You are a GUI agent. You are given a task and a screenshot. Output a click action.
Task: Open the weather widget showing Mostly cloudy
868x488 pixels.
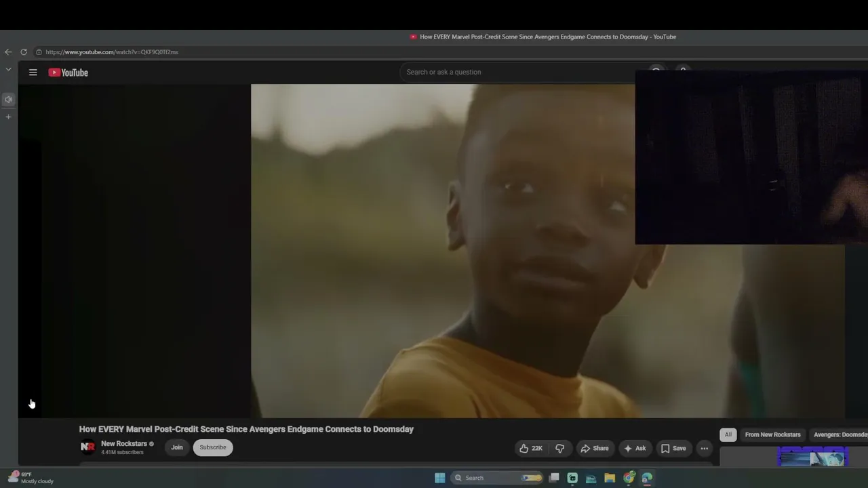(31, 478)
